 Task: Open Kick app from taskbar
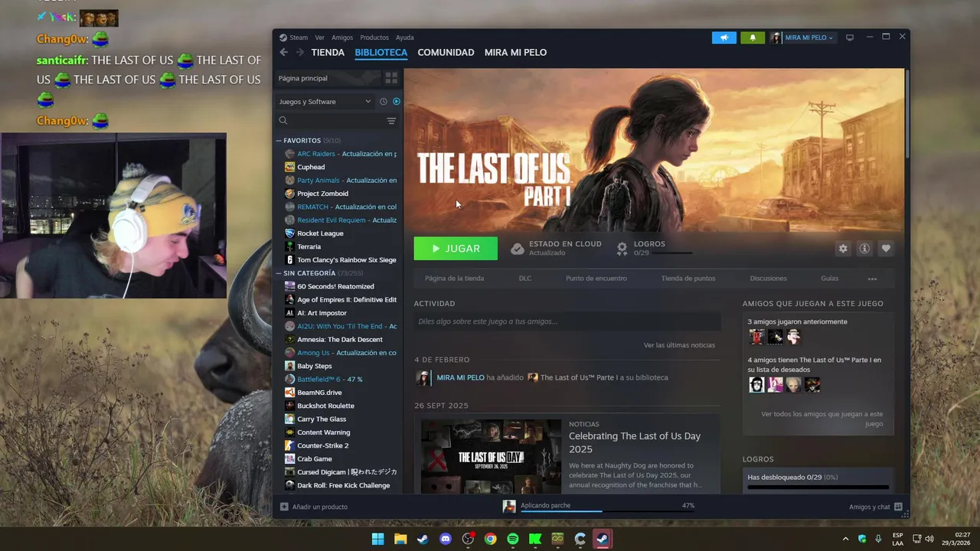(x=535, y=539)
